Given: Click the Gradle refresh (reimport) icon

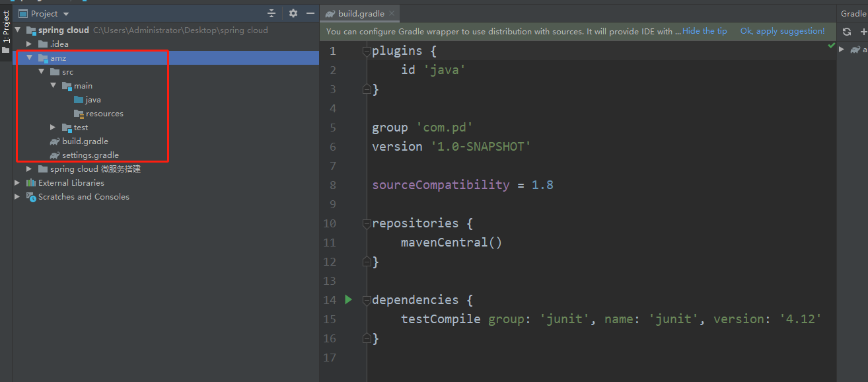Looking at the screenshot, I should click(847, 32).
